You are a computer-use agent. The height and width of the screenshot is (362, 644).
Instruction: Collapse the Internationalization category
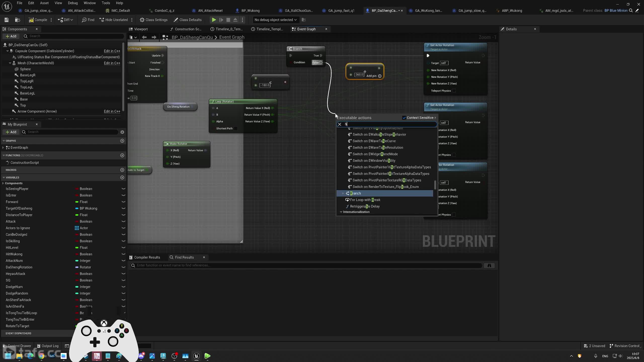(x=341, y=212)
